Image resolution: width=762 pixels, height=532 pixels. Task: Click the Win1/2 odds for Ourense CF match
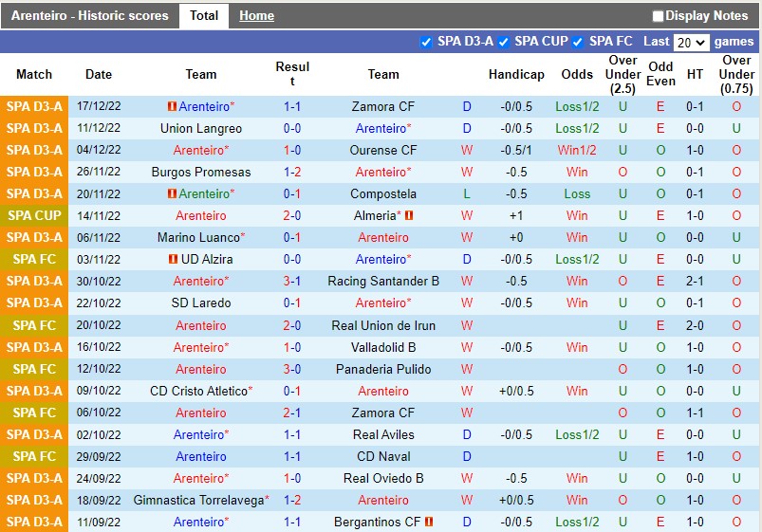(577, 150)
